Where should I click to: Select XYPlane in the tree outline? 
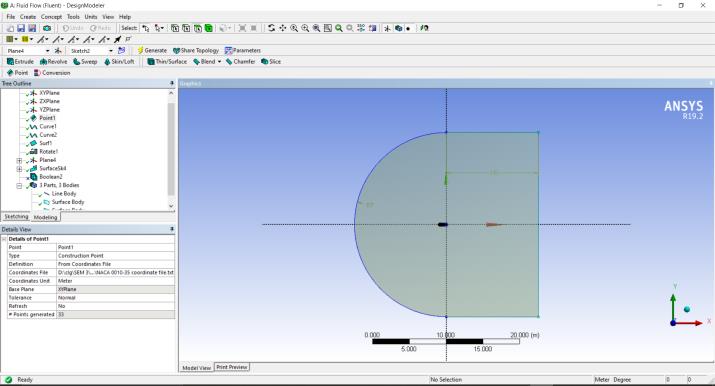(x=49, y=93)
